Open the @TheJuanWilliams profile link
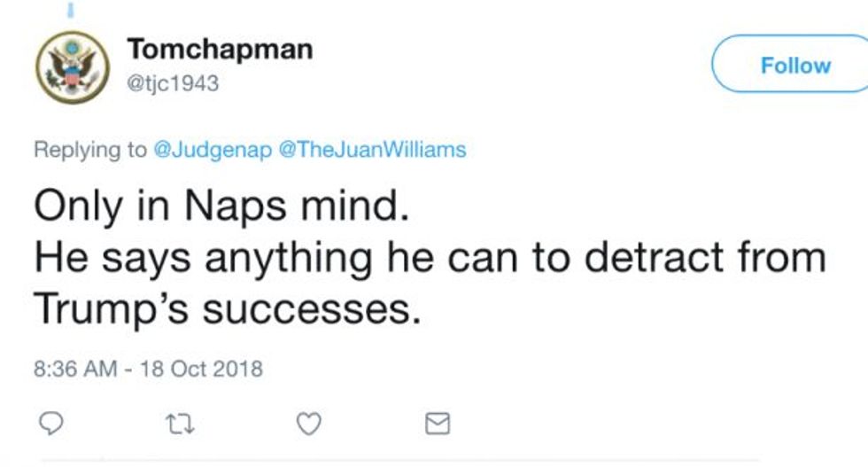This screenshot has width=868, height=467. (x=373, y=150)
